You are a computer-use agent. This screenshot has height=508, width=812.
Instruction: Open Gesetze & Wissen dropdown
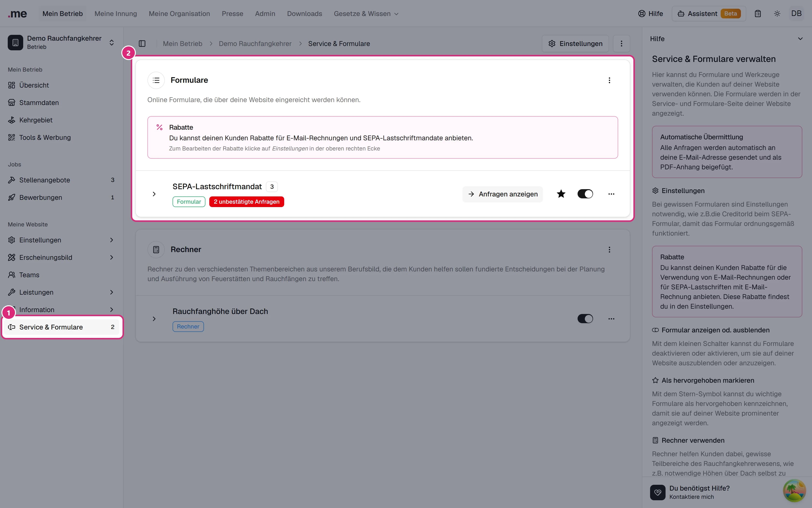pyautogui.click(x=366, y=14)
